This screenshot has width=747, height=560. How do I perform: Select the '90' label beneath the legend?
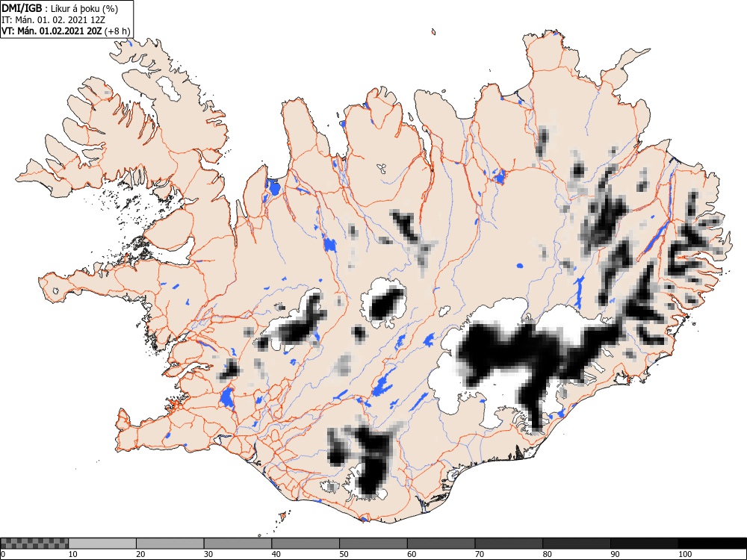[615, 554]
